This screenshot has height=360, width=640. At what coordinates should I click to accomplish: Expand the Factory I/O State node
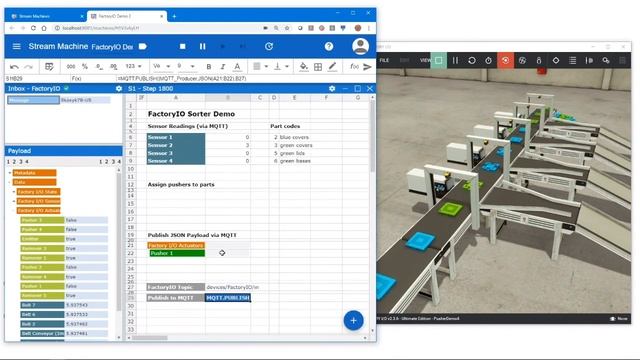click(x=13, y=192)
